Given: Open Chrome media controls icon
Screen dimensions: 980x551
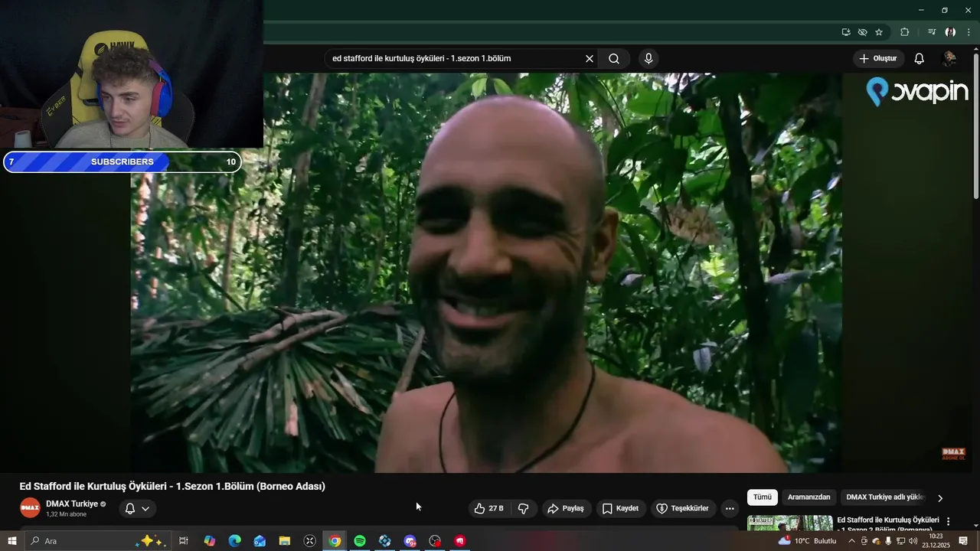Looking at the screenshot, I should [932, 32].
